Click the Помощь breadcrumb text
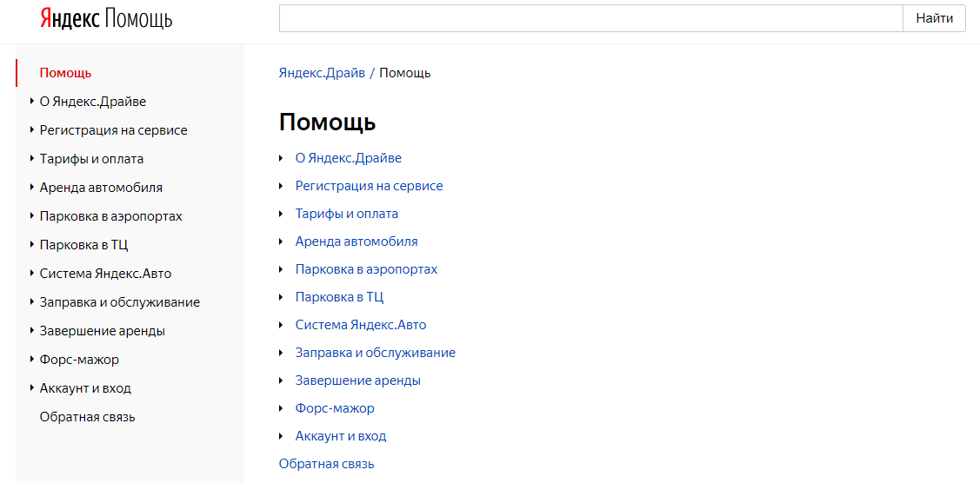Viewport: 980px width, 483px height. tap(405, 73)
